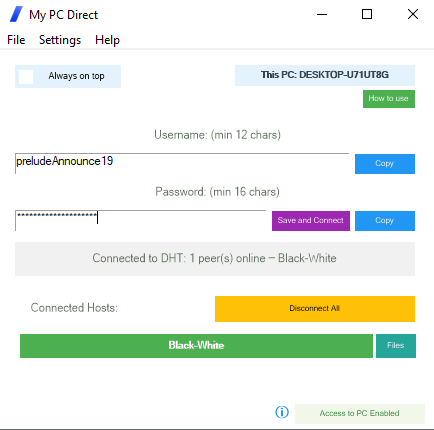
Task: Click the Connected to DHT status text
Action: [x=215, y=259]
